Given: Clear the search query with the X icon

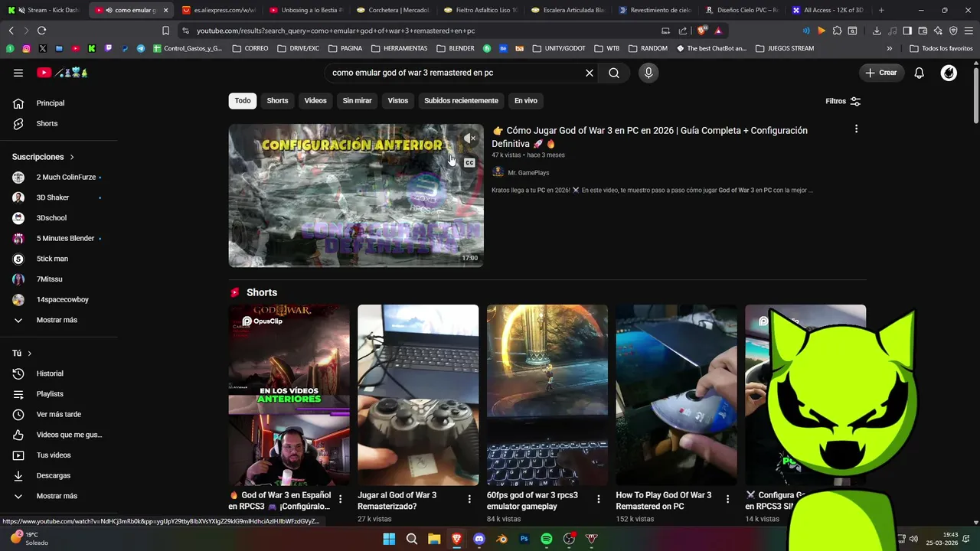Looking at the screenshot, I should (590, 73).
